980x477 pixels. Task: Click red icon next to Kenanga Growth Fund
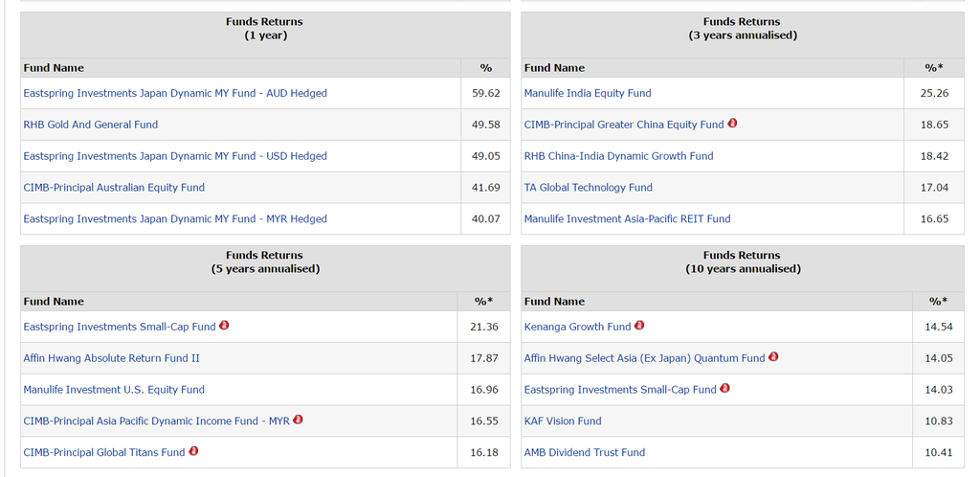point(639,326)
